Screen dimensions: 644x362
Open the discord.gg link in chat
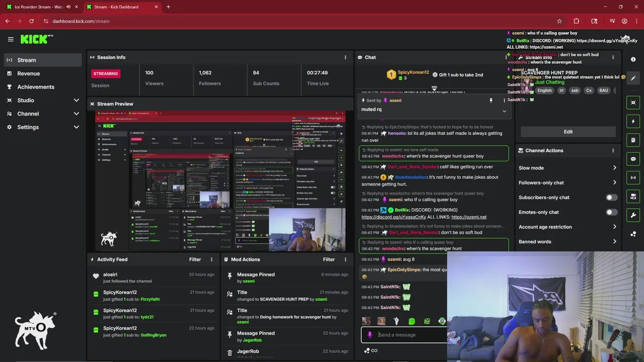(x=393, y=217)
